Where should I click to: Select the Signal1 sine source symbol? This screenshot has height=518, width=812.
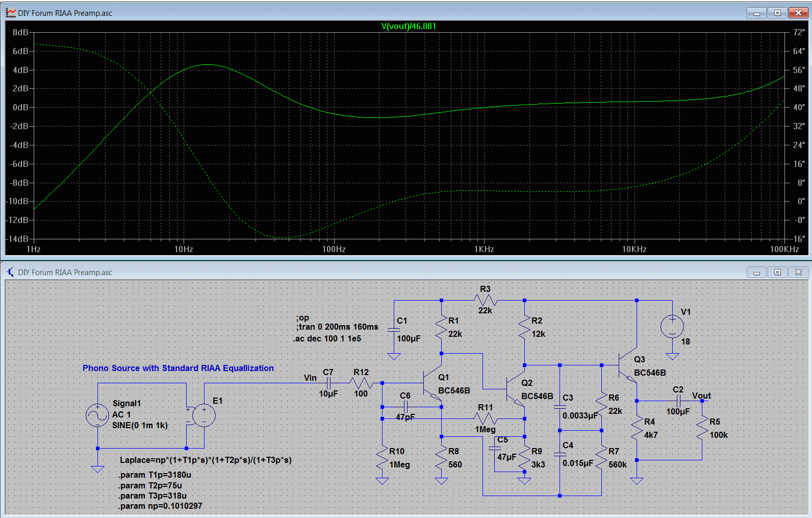[97, 415]
